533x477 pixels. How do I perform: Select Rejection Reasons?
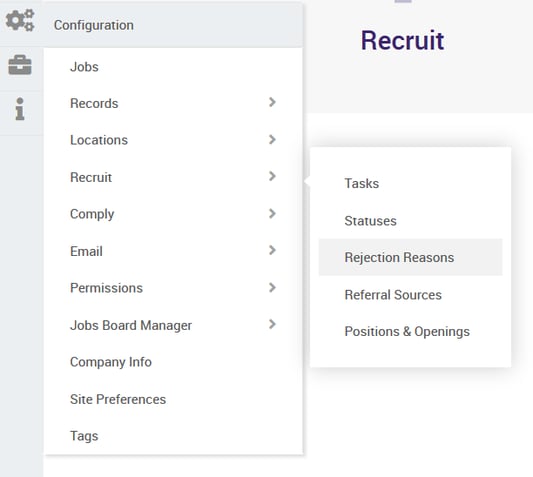pos(410,257)
